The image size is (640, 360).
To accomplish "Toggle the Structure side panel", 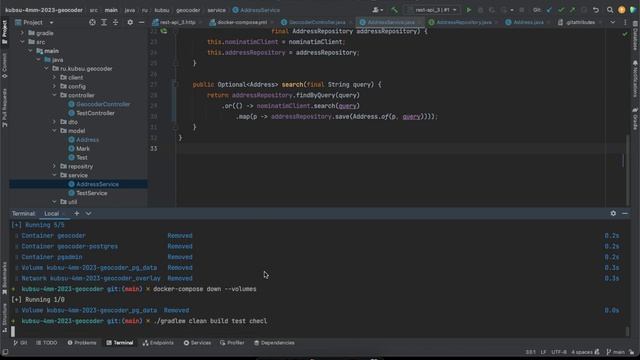I will pyautogui.click(x=4, y=318).
